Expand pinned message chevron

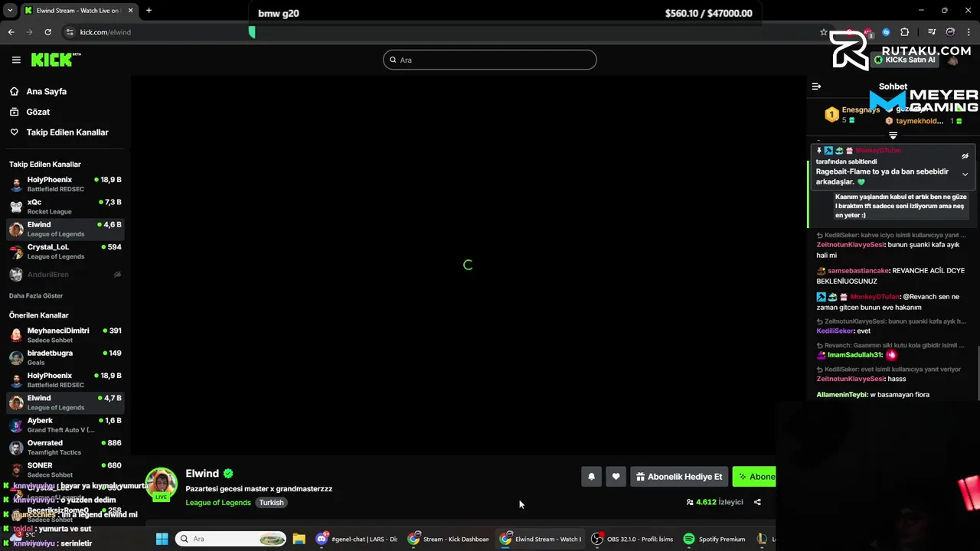point(965,174)
